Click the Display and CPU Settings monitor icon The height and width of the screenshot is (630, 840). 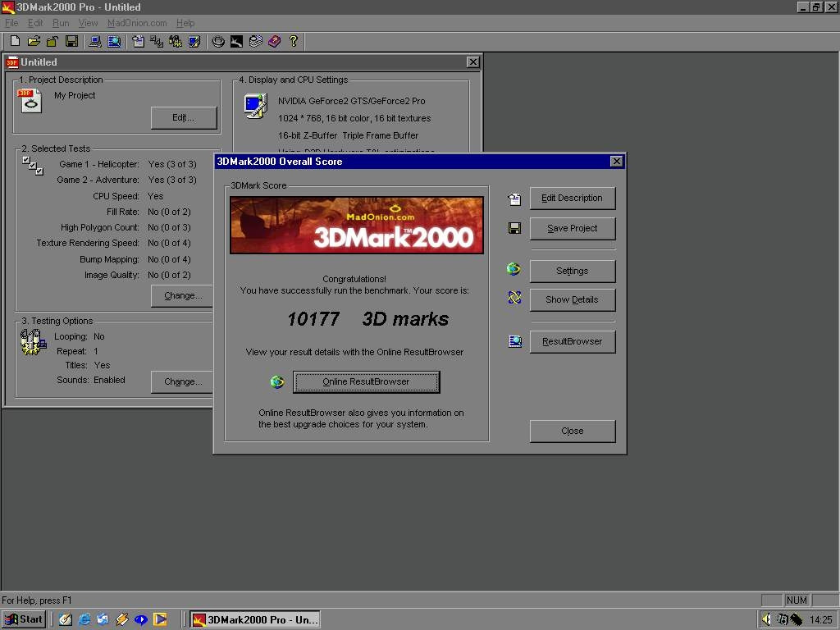click(x=256, y=106)
